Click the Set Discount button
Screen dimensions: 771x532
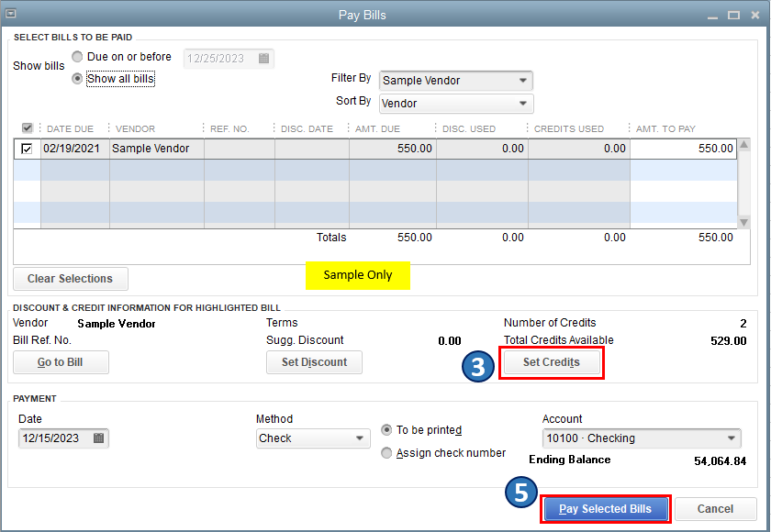pyautogui.click(x=314, y=362)
